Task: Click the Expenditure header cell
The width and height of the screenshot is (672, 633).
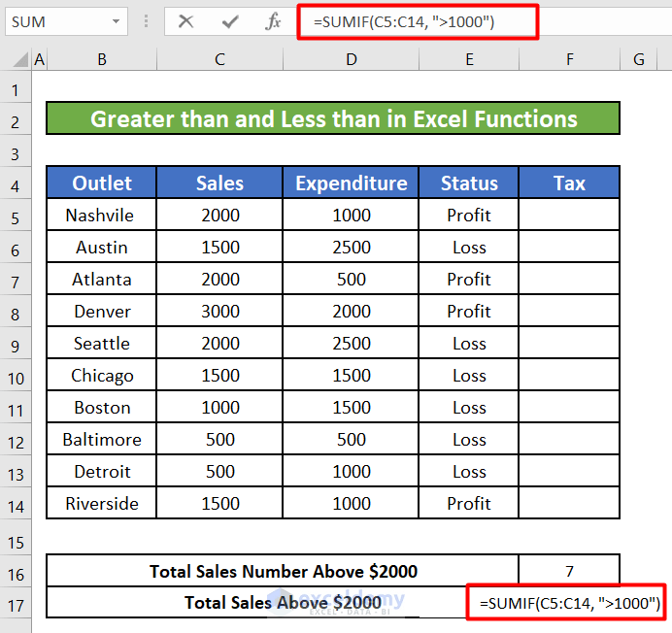Action: click(351, 183)
